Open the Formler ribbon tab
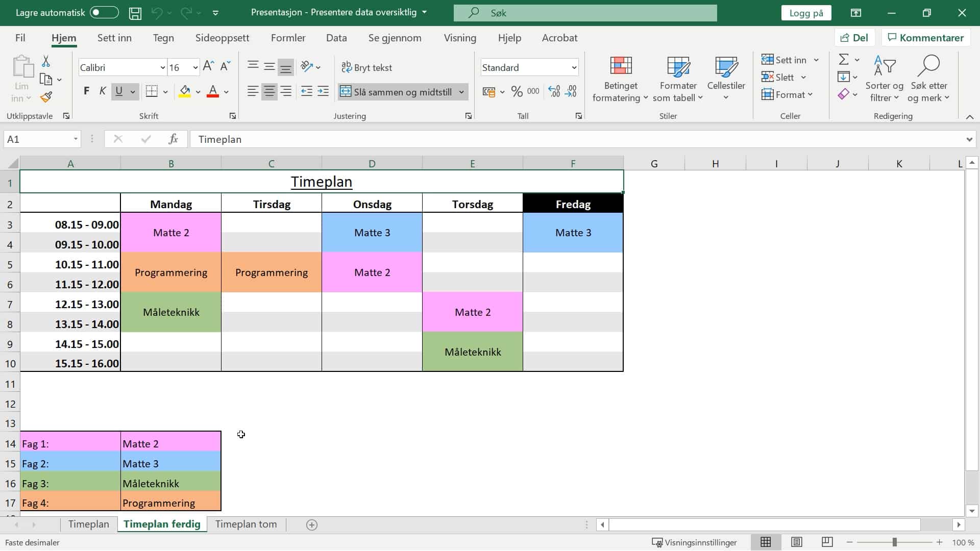Image resolution: width=980 pixels, height=551 pixels. coord(288,38)
